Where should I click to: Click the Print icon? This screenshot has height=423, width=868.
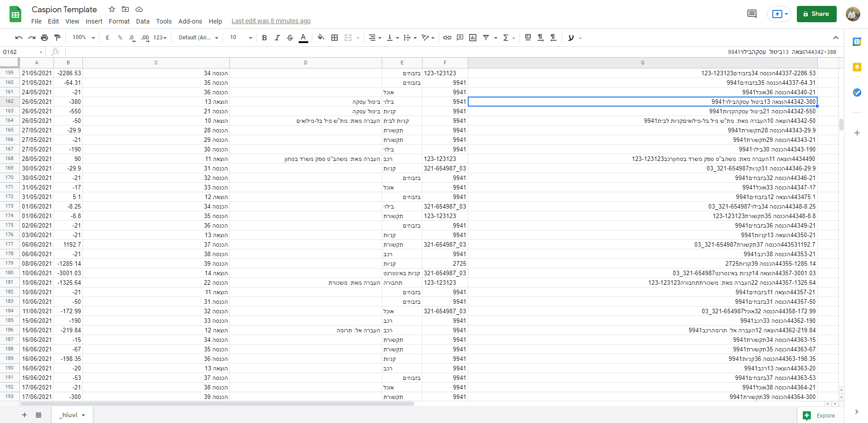(44, 38)
